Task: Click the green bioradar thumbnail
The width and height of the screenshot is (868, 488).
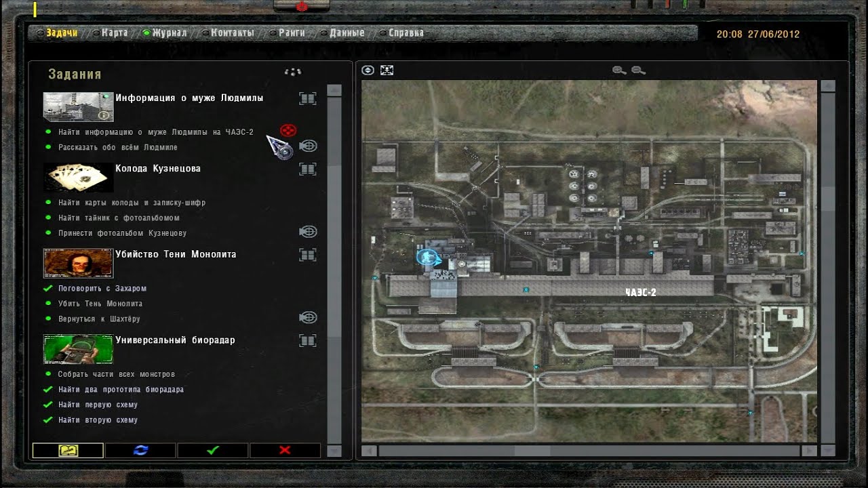Action: [x=78, y=349]
